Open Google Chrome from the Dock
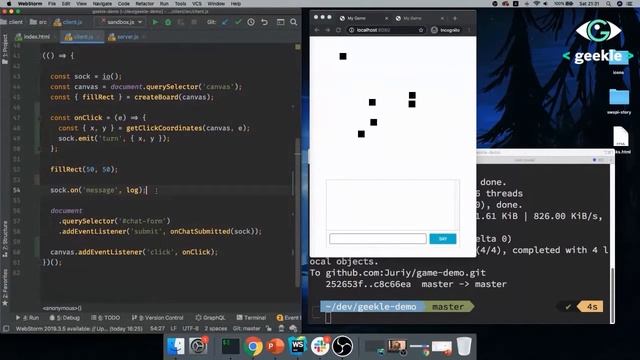640x360 pixels. pyautogui.click(x=253, y=347)
